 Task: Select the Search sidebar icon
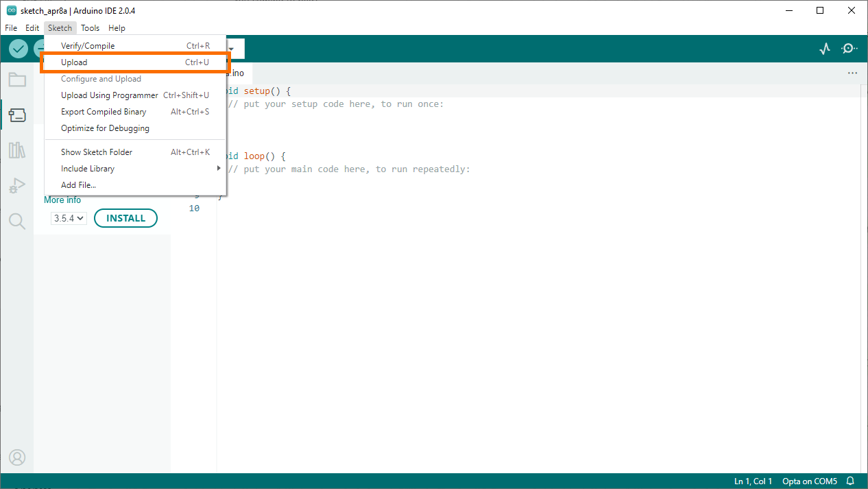[x=17, y=221]
